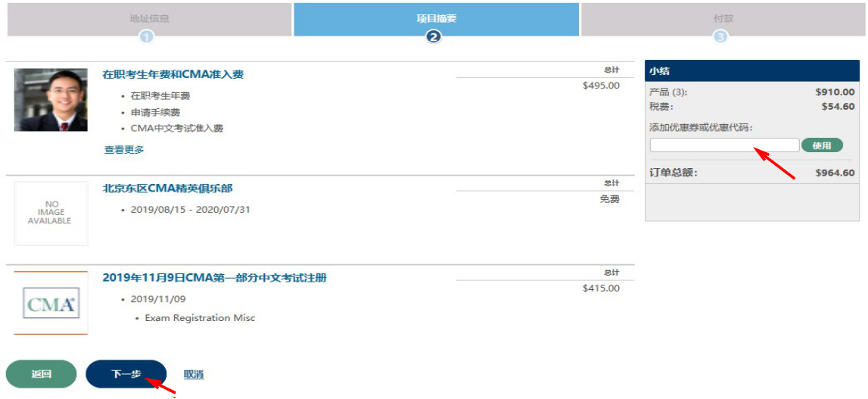This screenshot has width=868, height=399.
Task: Click the 小结 summary panel header
Action: (752, 71)
